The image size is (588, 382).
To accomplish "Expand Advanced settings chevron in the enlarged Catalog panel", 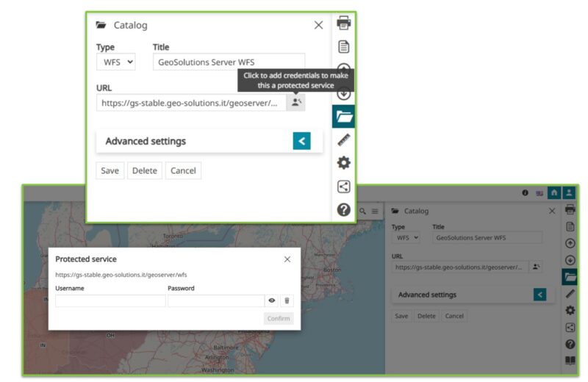I will (301, 141).
